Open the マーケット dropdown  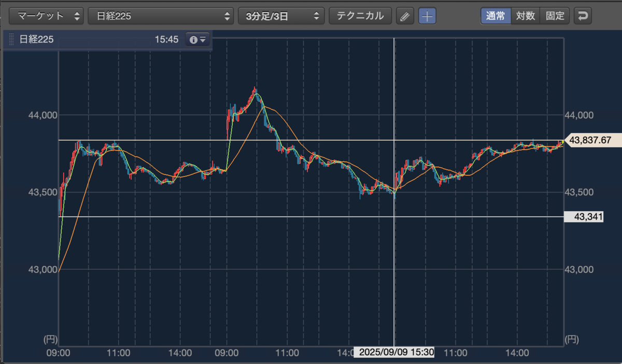(46, 16)
